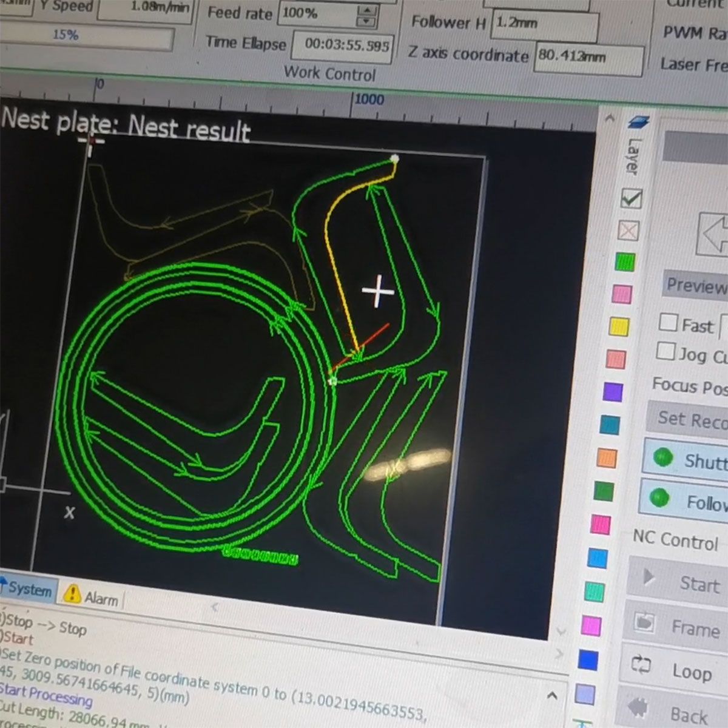The image size is (728, 728).
Task: Click the Follower H input field
Action: [x=543, y=25]
